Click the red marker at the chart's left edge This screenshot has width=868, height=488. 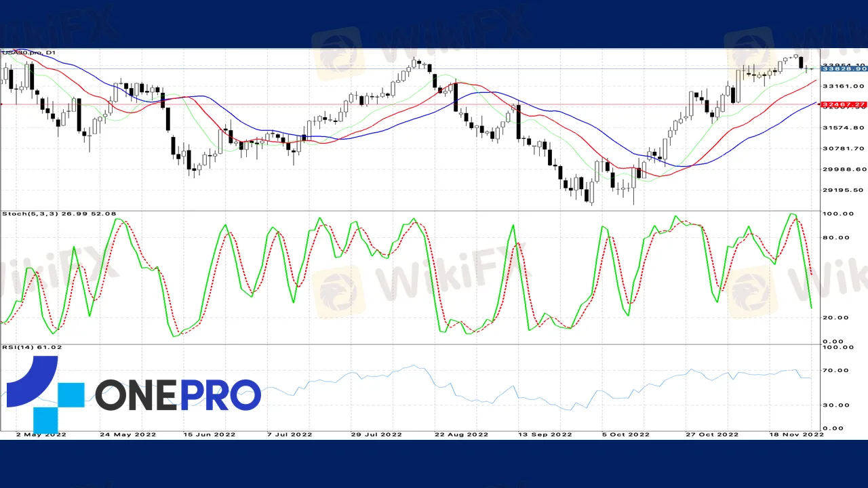point(2,104)
